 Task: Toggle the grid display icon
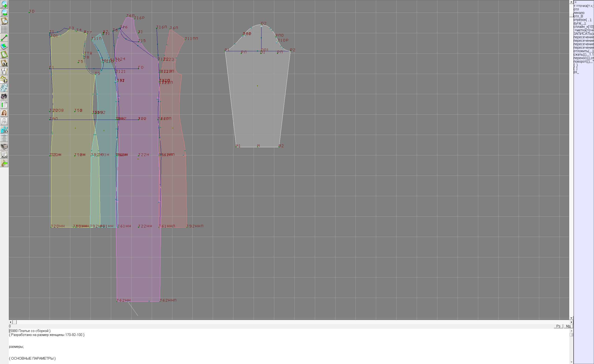(x=4, y=29)
